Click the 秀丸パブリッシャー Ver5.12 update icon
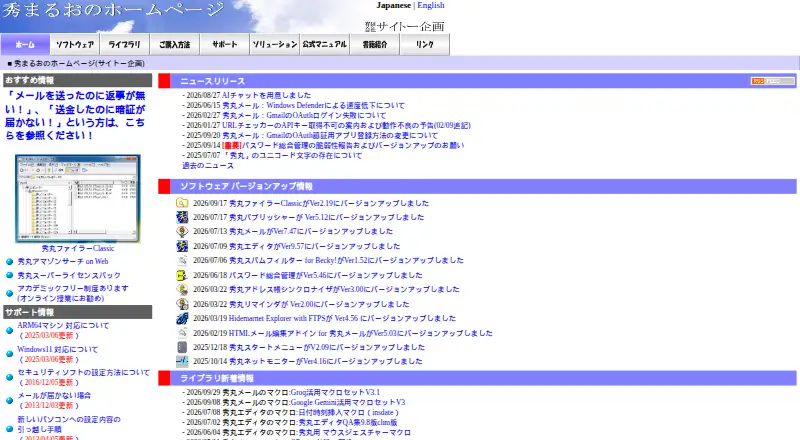The height and width of the screenshot is (440, 800). click(182, 217)
